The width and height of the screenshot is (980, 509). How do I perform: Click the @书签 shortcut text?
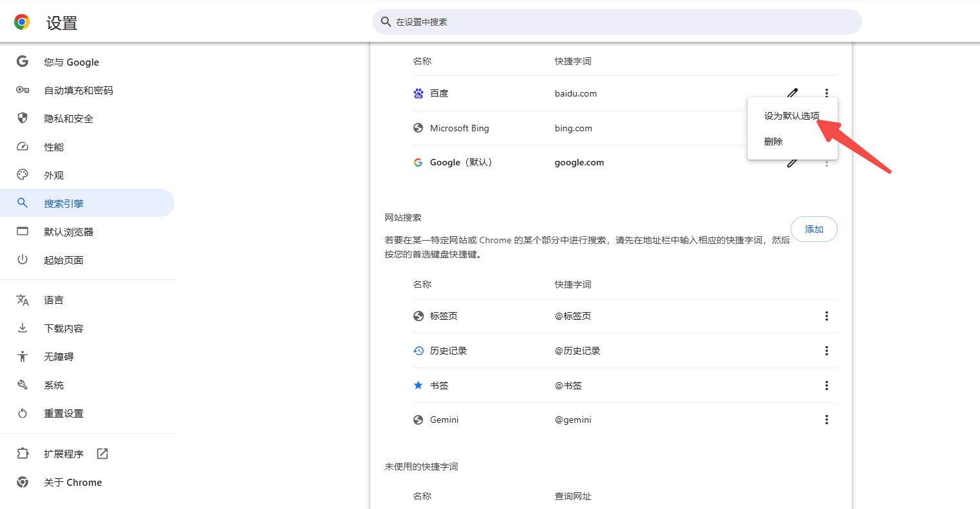coord(569,385)
